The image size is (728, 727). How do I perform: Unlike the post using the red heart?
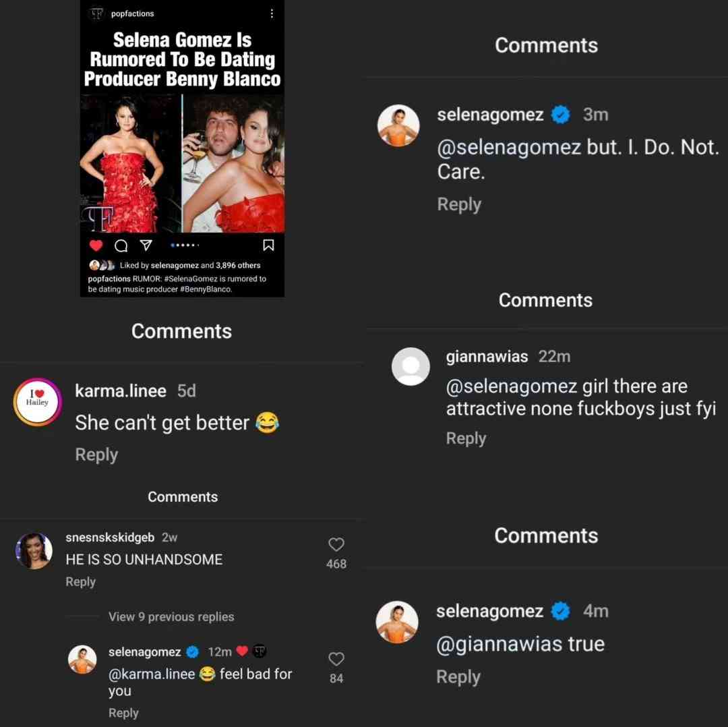(x=96, y=245)
